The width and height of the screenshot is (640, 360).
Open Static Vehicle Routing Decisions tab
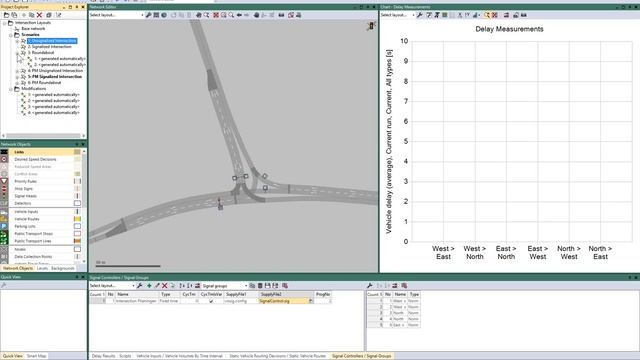[x=278, y=356]
